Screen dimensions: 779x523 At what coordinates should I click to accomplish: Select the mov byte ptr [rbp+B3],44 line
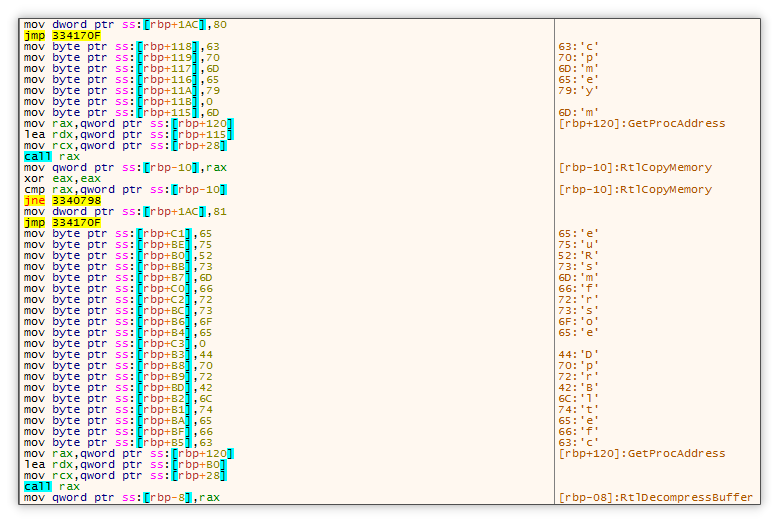[122, 355]
